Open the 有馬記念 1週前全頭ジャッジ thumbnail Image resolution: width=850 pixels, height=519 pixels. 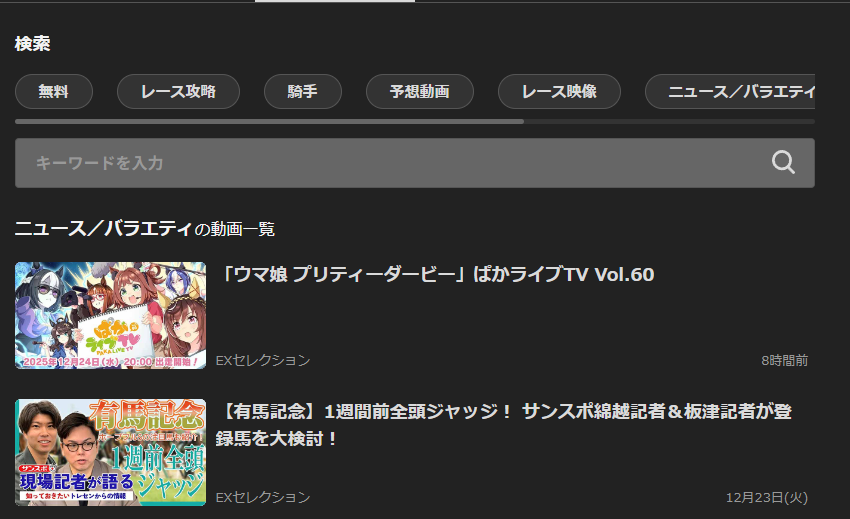(x=111, y=452)
